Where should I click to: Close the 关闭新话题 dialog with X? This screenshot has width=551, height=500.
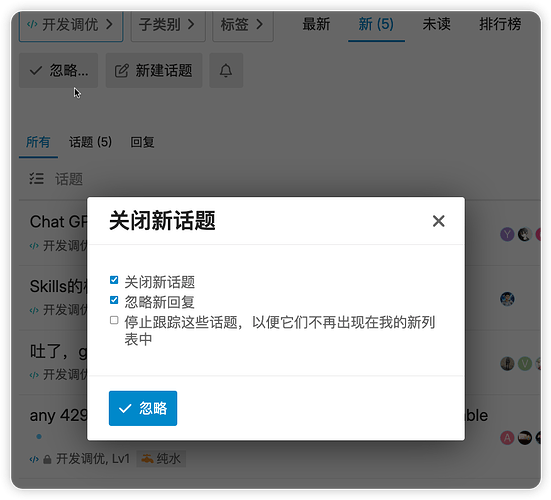click(438, 221)
